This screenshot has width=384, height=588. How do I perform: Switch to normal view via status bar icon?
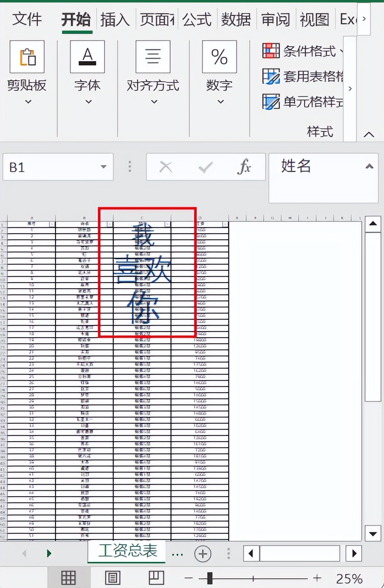click(68, 578)
